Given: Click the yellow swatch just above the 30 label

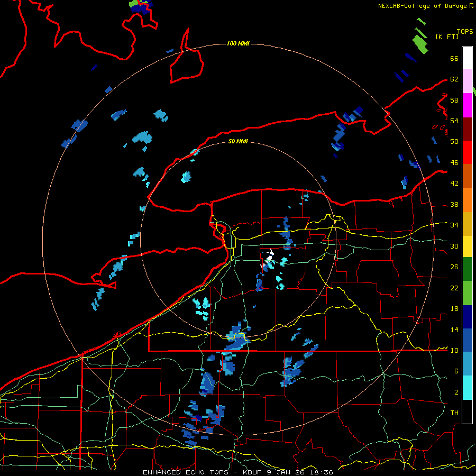Looking at the screenshot, I should tap(467, 246).
